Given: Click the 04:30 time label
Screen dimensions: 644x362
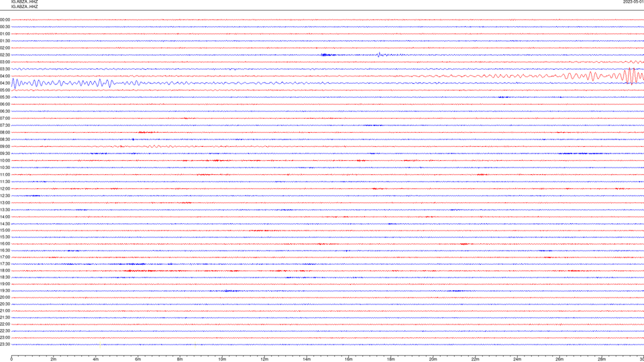Looking at the screenshot, I should pos(5,83).
